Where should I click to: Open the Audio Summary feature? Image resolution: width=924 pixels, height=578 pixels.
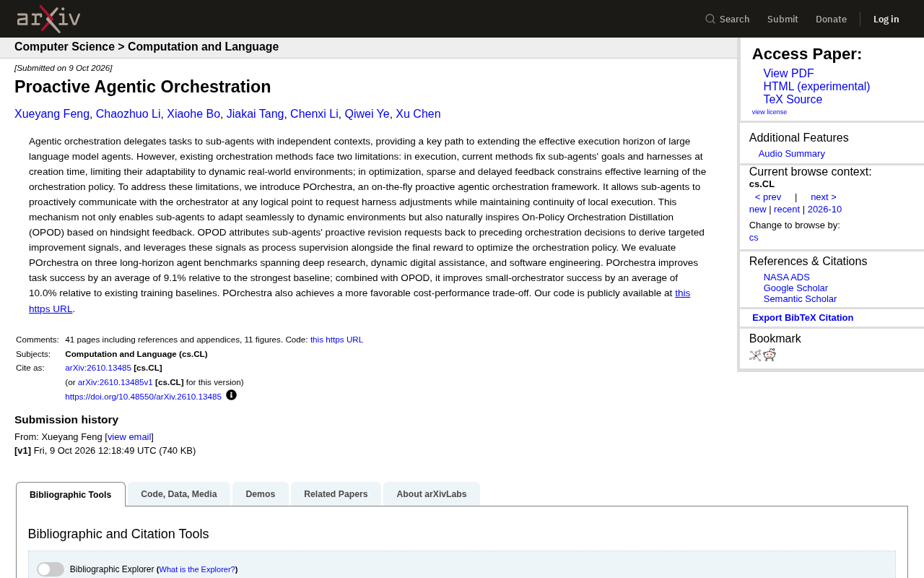[x=792, y=154]
